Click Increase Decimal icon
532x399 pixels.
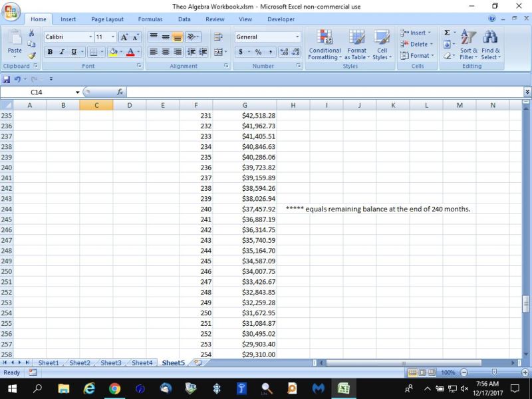pos(285,52)
